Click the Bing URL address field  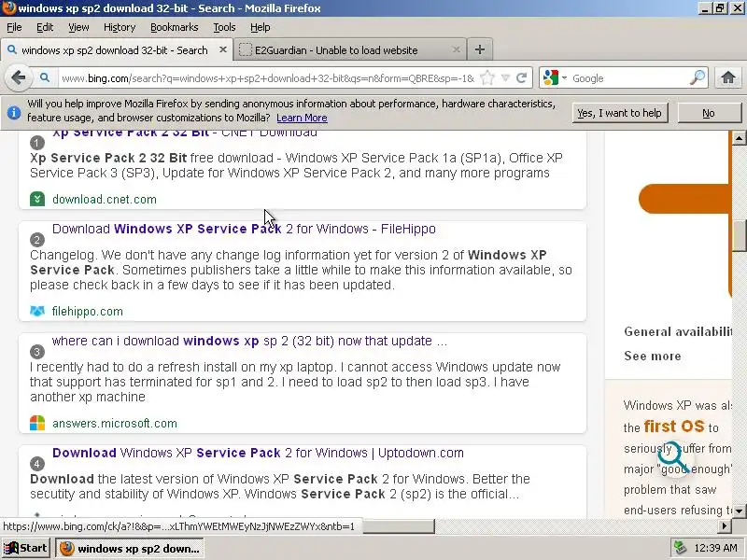pos(268,78)
